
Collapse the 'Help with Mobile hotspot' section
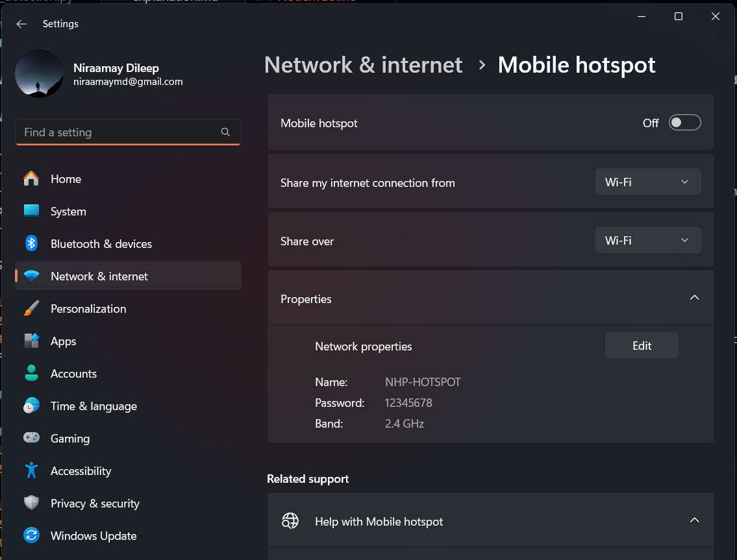(694, 520)
